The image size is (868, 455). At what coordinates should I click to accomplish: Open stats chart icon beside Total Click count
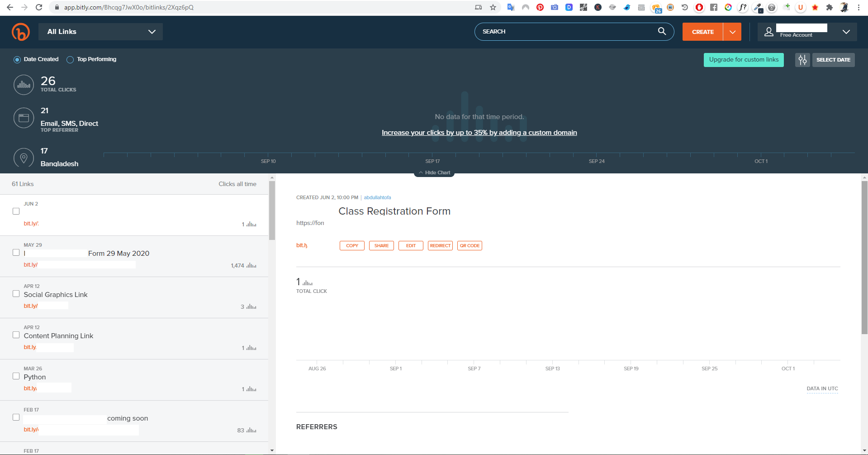(307, 282)
